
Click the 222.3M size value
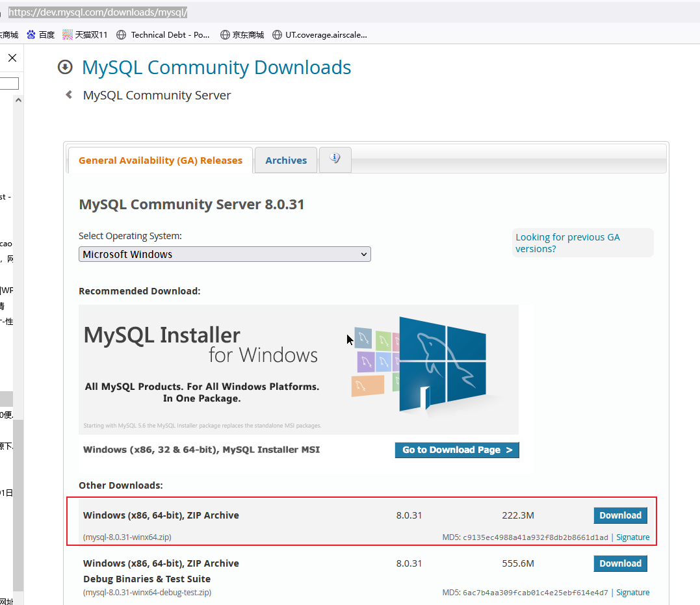pos(518,515)
